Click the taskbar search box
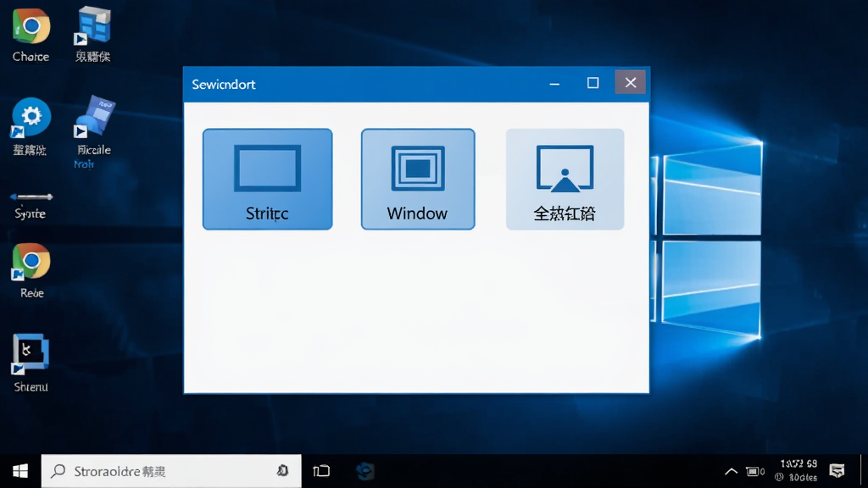 click(171, 471)
